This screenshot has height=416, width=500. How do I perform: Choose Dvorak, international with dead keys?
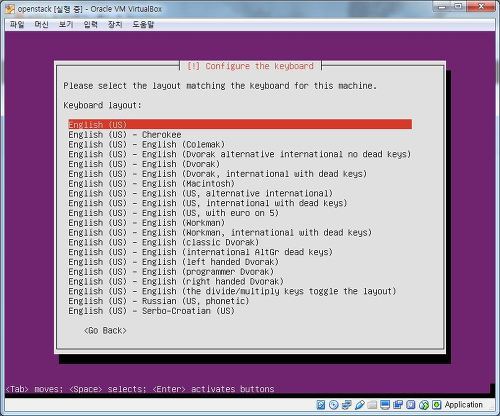click(x=218, y=174)
